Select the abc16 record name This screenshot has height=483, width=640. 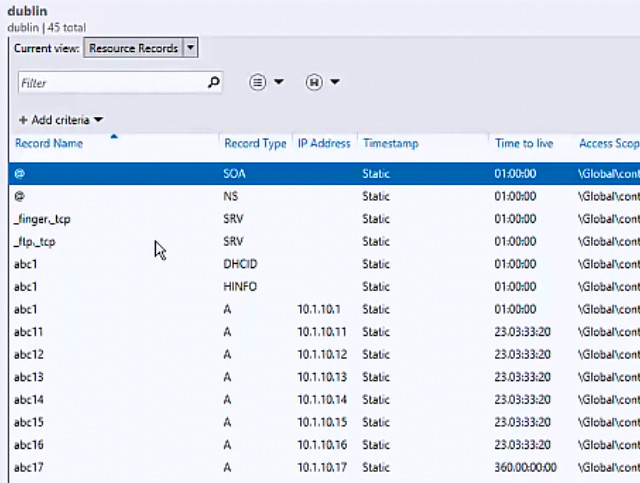click(29, 445)
